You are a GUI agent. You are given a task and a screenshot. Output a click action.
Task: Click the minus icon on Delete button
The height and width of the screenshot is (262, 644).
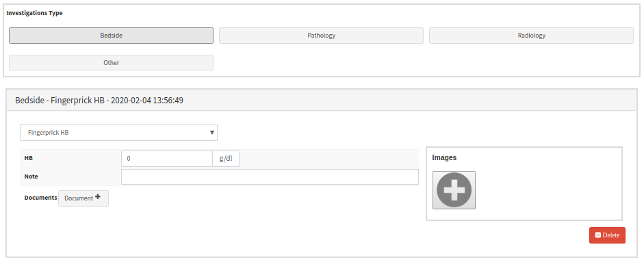coord(598,235)
